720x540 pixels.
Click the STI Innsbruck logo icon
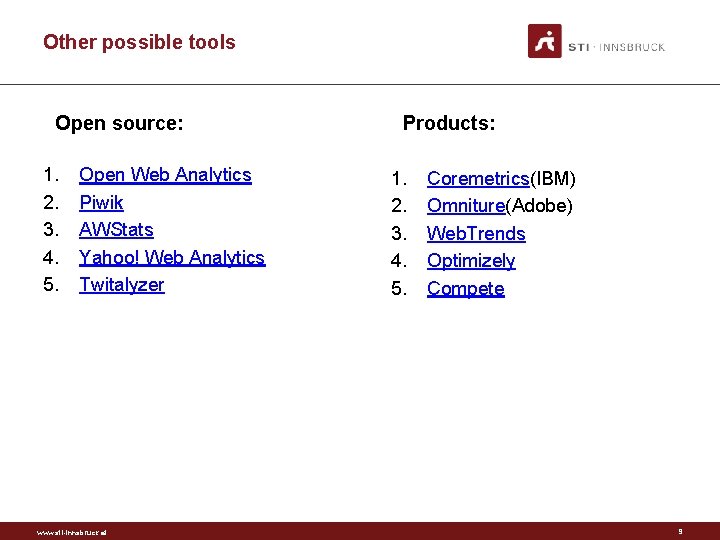(x=545, y=41)
